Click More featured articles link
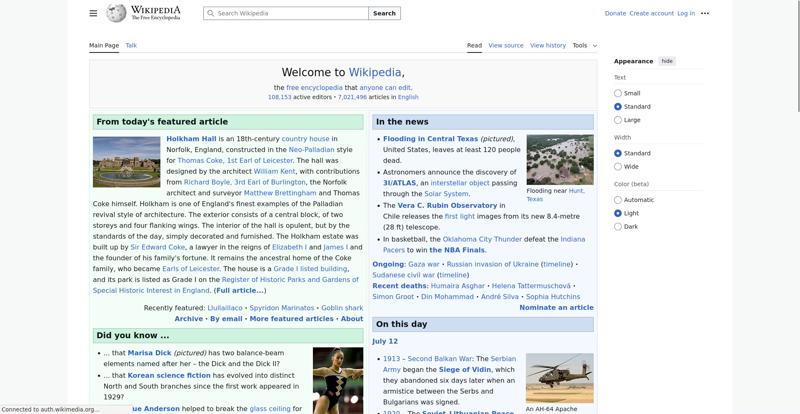This screenshot has height=414, width=800. pyautogui.click(x=291, y=319)
